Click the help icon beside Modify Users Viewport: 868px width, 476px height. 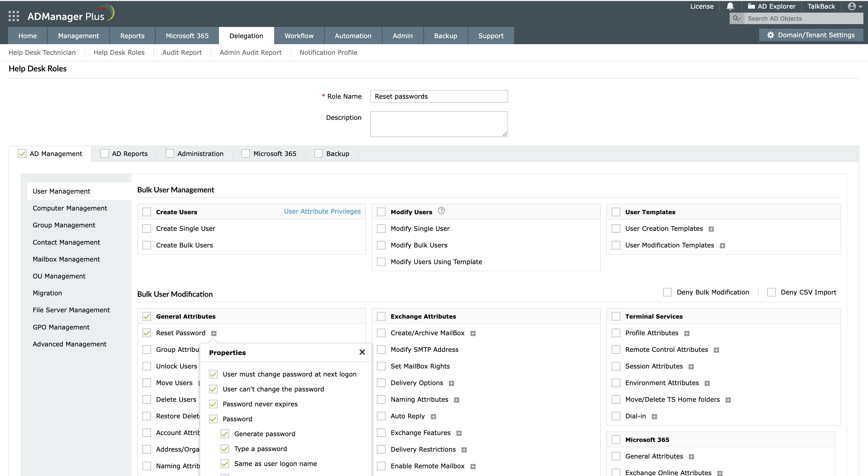[x=441, y=210]
